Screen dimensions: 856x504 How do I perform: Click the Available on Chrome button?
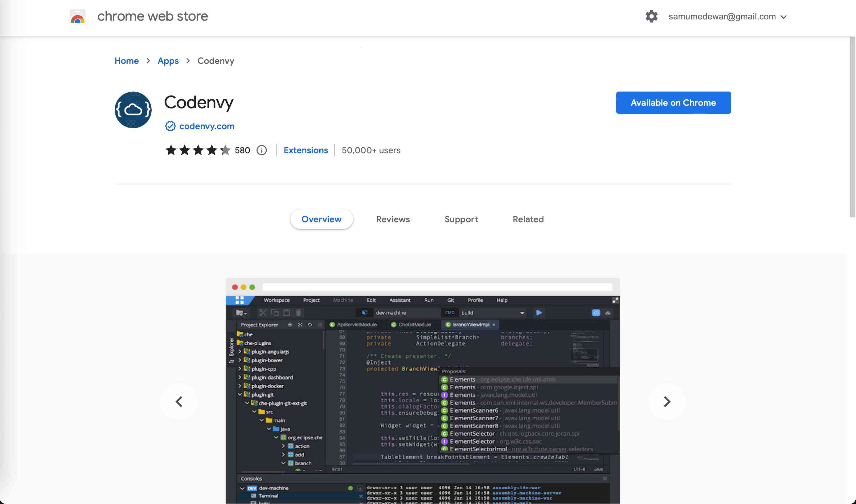[674, 103]
